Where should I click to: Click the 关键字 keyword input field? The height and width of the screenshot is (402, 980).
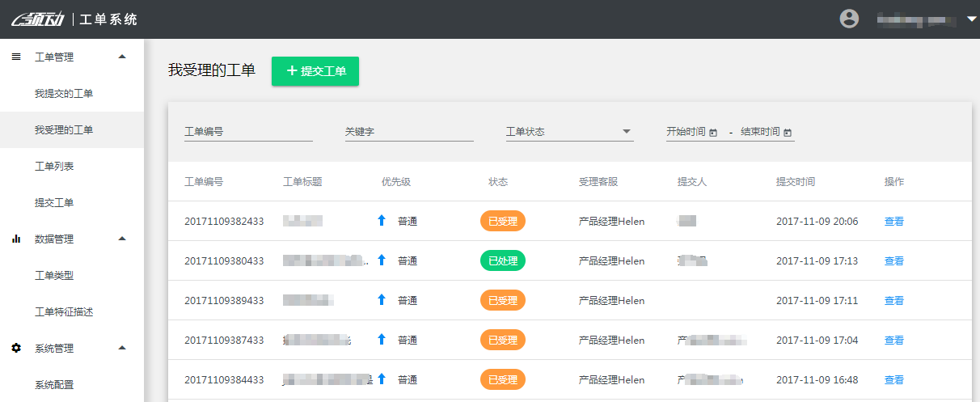coord(408,132)
